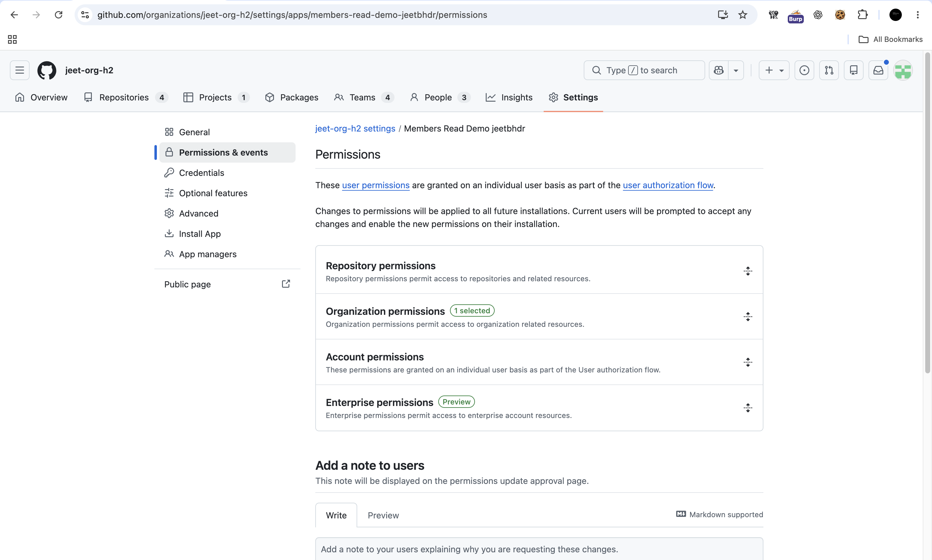Select the Settings tab
The image size is (932, 560).
(573, 97)
